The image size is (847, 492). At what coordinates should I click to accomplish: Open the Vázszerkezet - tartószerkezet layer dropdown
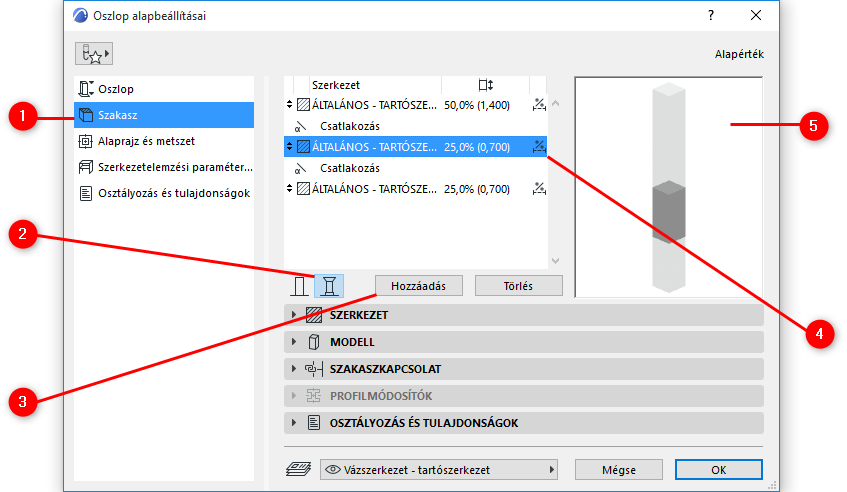440,469
